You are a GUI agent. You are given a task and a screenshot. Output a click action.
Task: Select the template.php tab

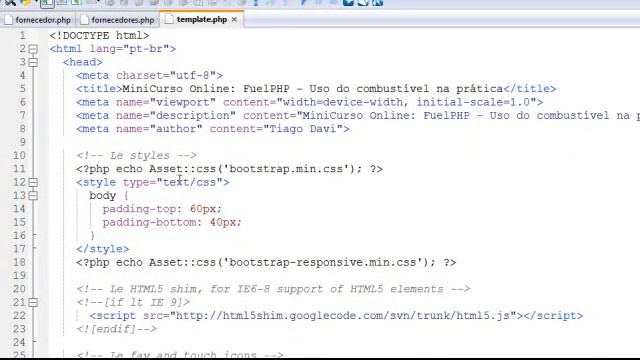pyautogui.click(x=202, y=19)
